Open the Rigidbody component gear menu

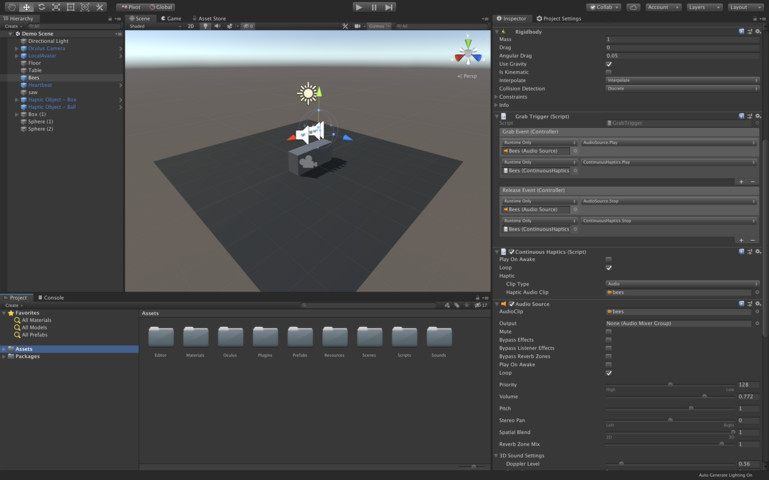point(758,31)
